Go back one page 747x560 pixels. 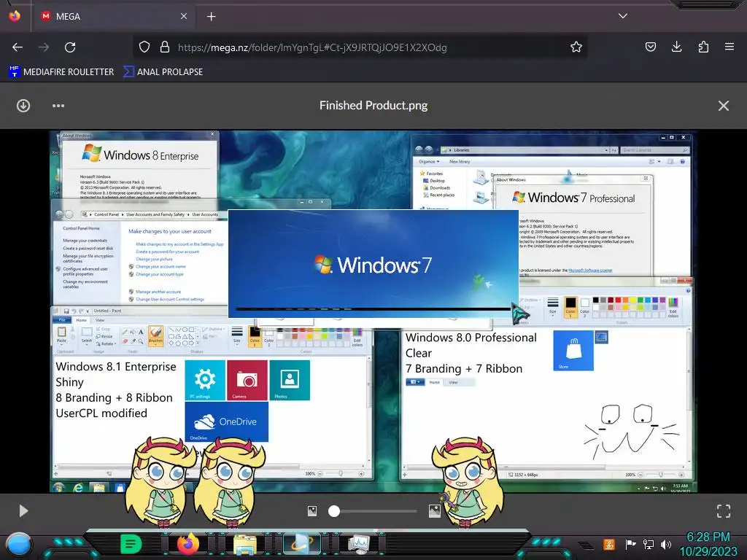tap(18, 47)
